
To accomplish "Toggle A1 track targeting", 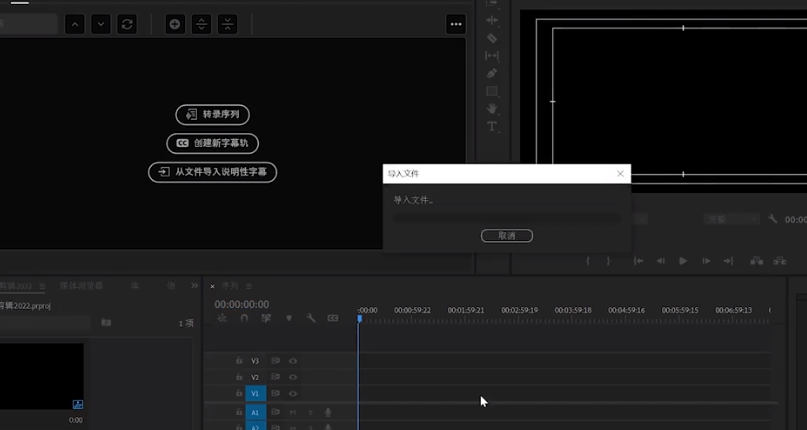I will coord(256,412).
